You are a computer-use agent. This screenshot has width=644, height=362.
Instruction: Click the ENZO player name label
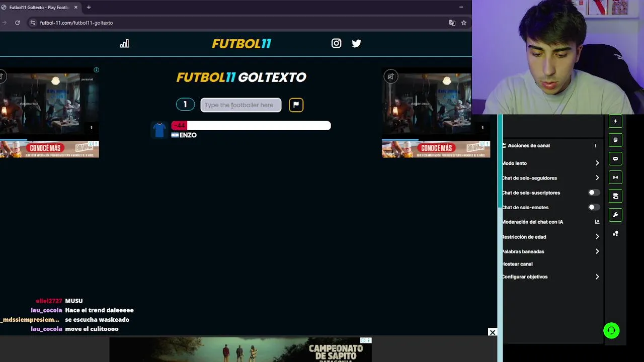pyautogui.click(x=188, y=135)
